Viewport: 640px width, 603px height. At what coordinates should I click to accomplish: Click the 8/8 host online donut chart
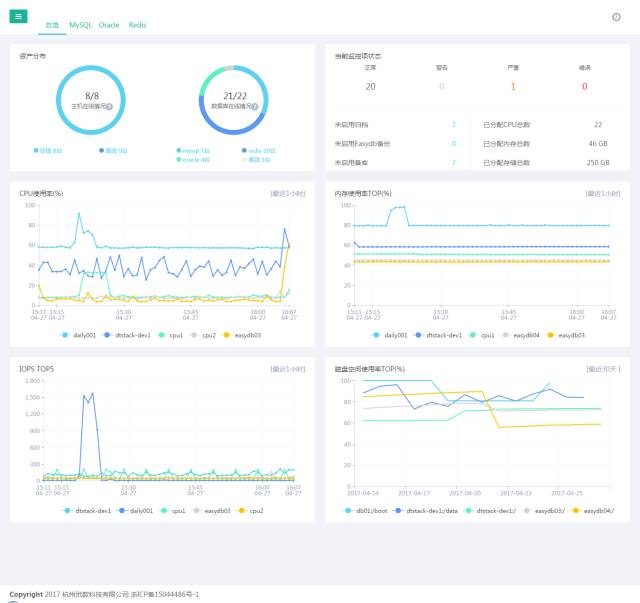[91, 100]
